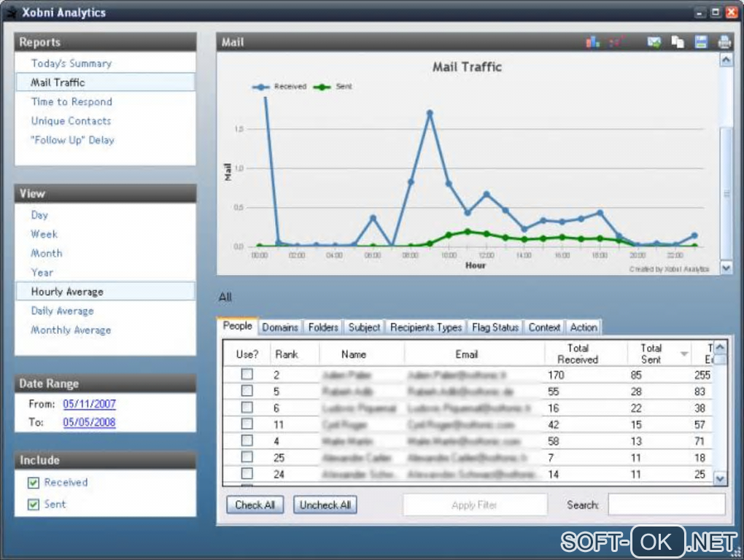
Task: Click the chart panel vertical scrollbar thumb
Action: 726,193
